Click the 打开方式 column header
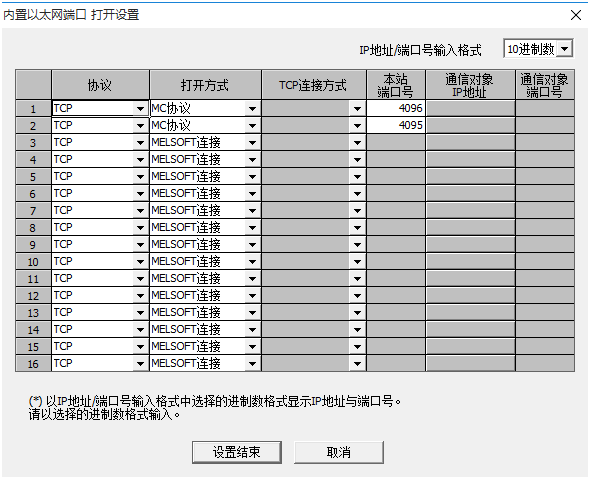Screen dimensions: 589x477 [x=205, y=85]
